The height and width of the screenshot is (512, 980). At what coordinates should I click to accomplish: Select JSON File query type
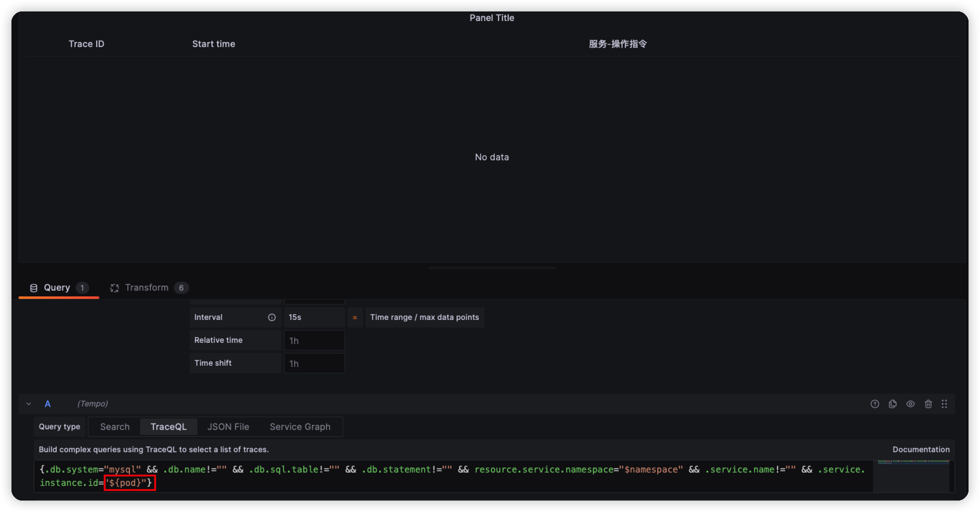pyautogui.click(x=228, y=426)
